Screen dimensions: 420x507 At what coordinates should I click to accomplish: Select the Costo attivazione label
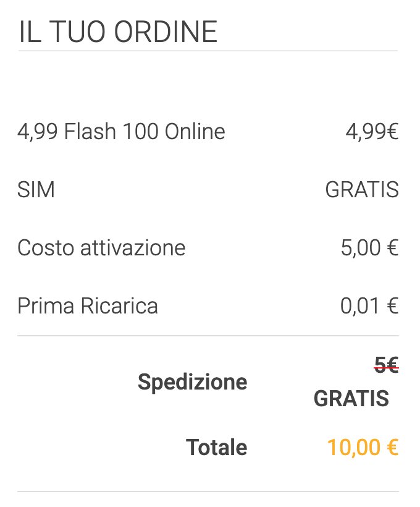point(101,248)
